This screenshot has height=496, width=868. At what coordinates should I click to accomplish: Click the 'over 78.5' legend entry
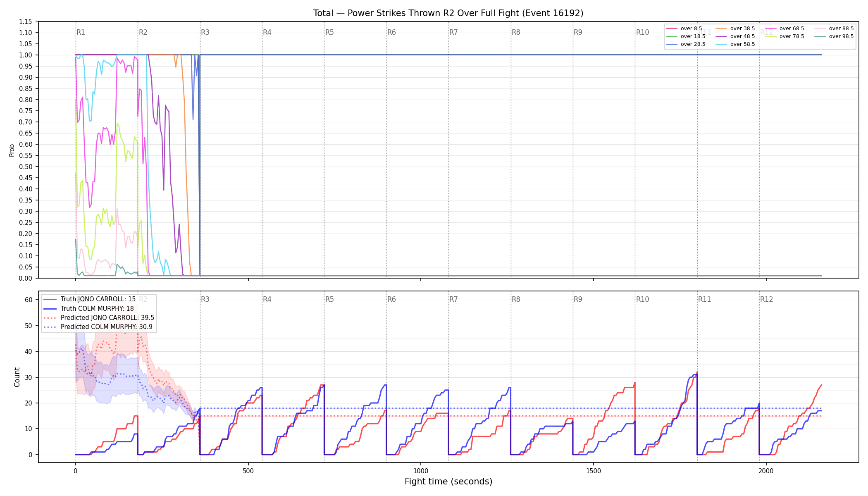[x=785, y=36]
